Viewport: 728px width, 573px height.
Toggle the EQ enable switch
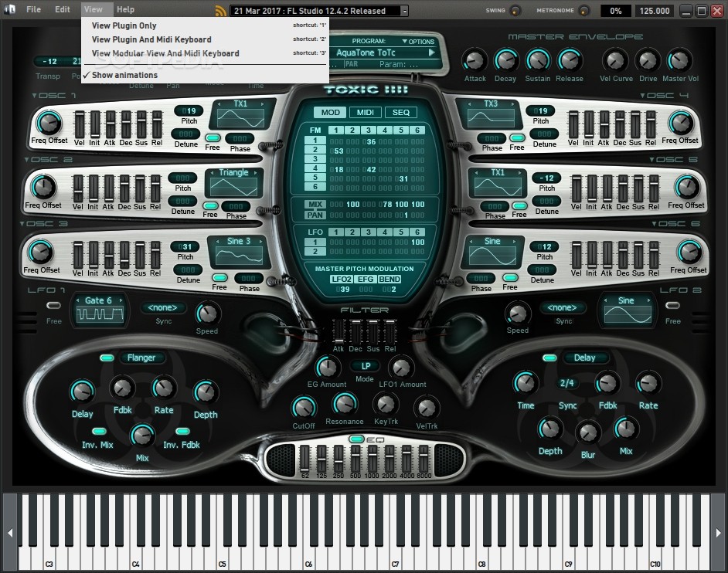[x=356, y=439]
